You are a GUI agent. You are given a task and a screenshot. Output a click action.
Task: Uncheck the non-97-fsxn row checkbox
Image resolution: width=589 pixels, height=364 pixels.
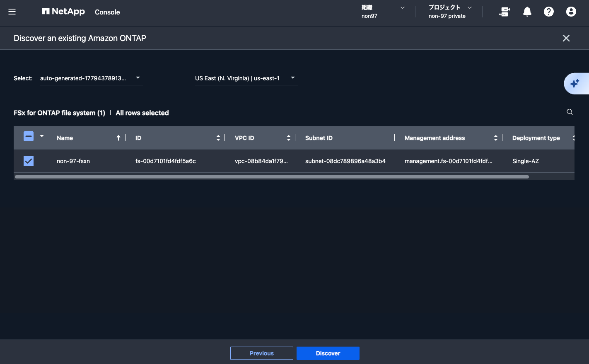click(29, 161)
